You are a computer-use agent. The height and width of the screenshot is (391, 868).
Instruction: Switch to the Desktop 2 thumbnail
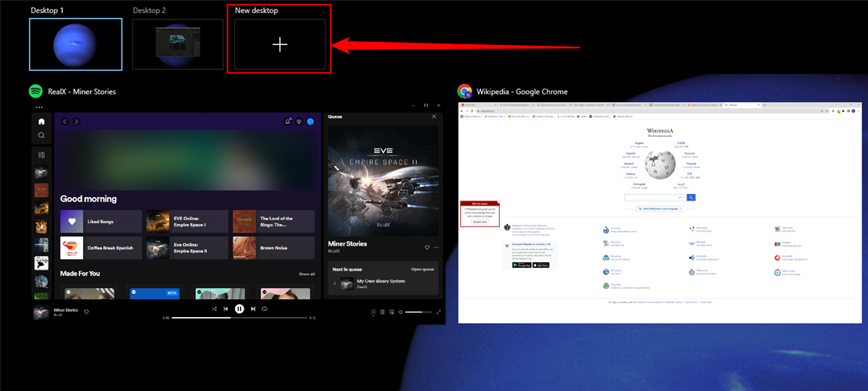click(x=177, y=44)
